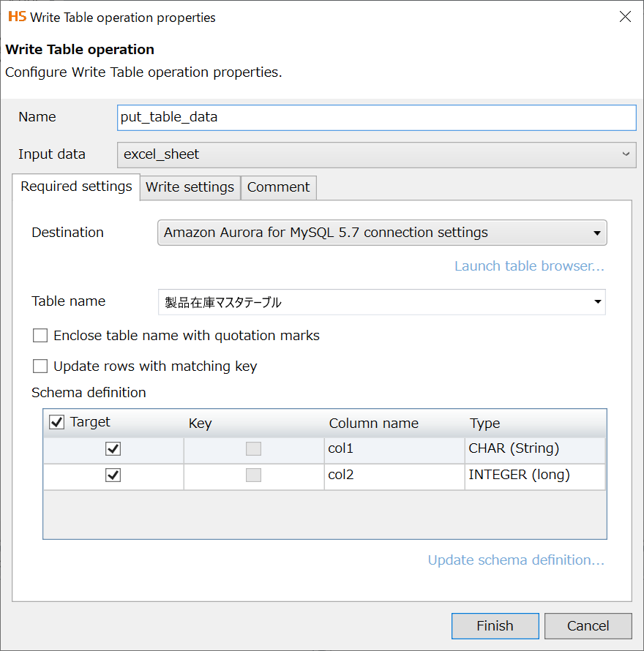Switch to the Write settings tab
644x651 pixels.
[x=190, y=187]
